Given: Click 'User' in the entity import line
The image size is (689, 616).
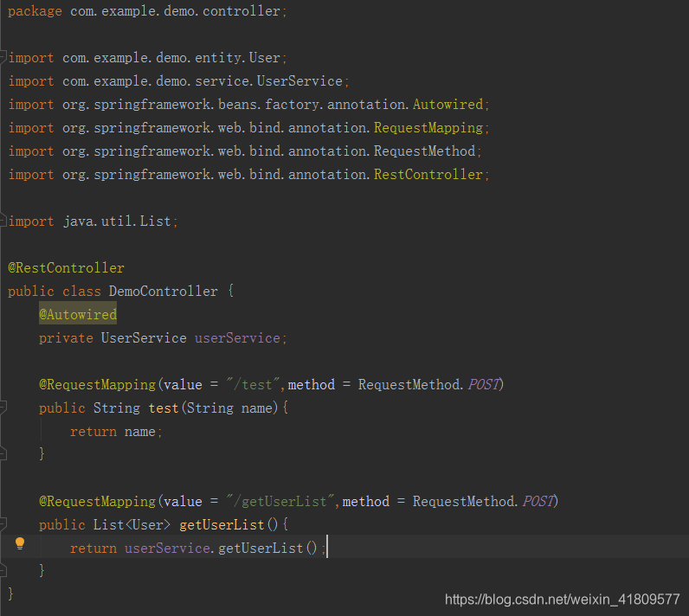Looking at the screenshot, I should click(265, 57).
